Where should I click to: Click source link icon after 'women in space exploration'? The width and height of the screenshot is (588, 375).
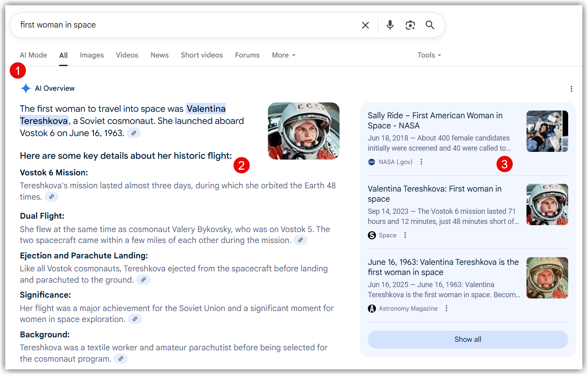[x=135, y=319]
